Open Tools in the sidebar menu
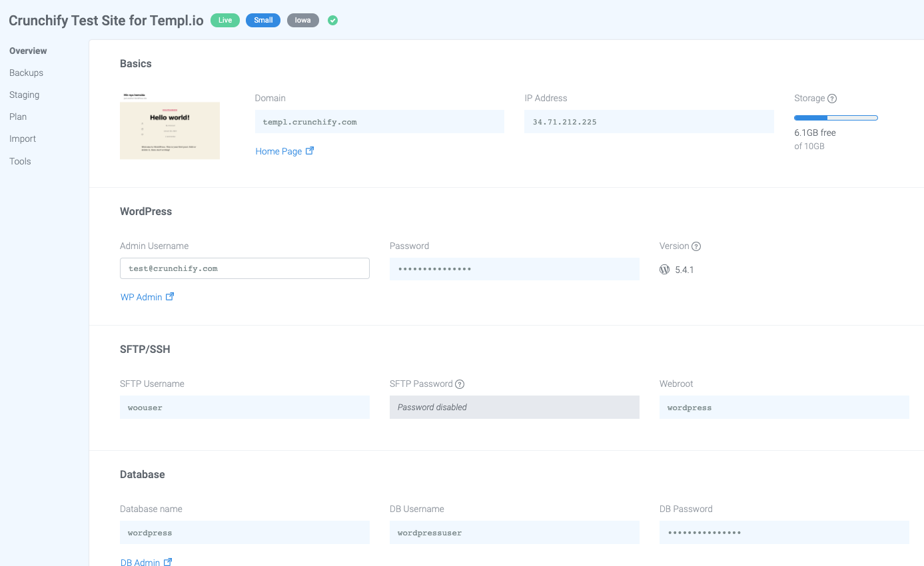 (20, 161)
